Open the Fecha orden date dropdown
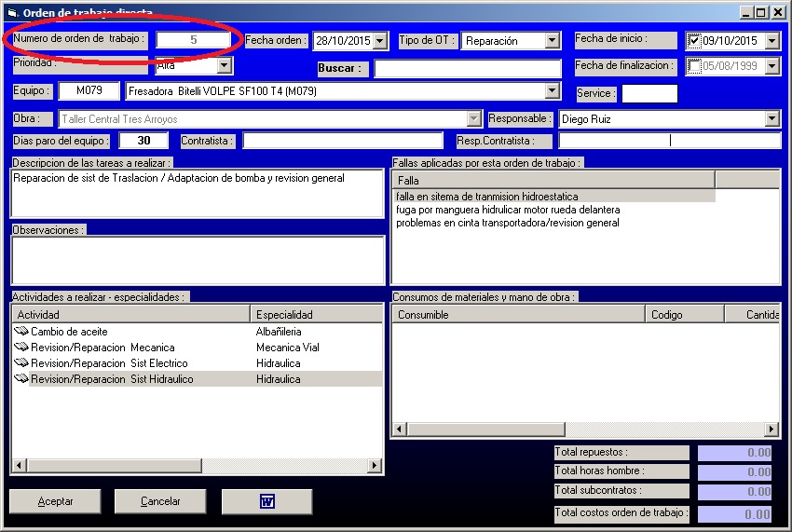Screen dimensions: 792x532 377,41
